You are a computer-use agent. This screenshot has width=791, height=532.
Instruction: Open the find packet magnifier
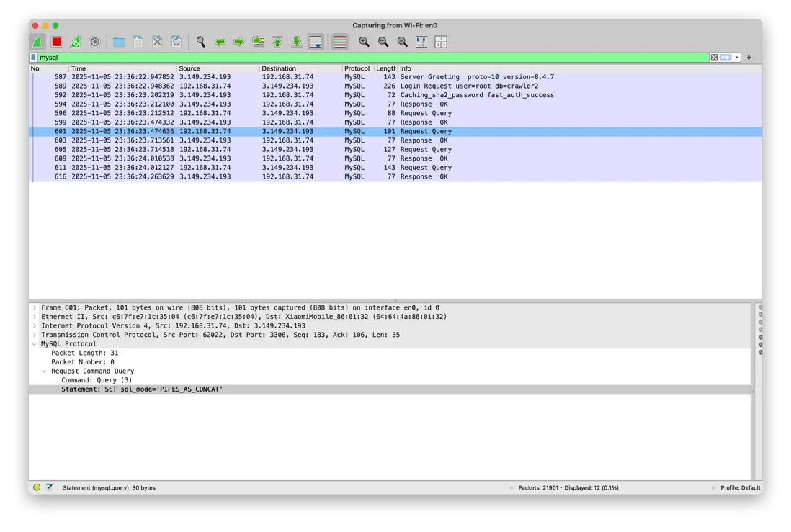point(201,42)
